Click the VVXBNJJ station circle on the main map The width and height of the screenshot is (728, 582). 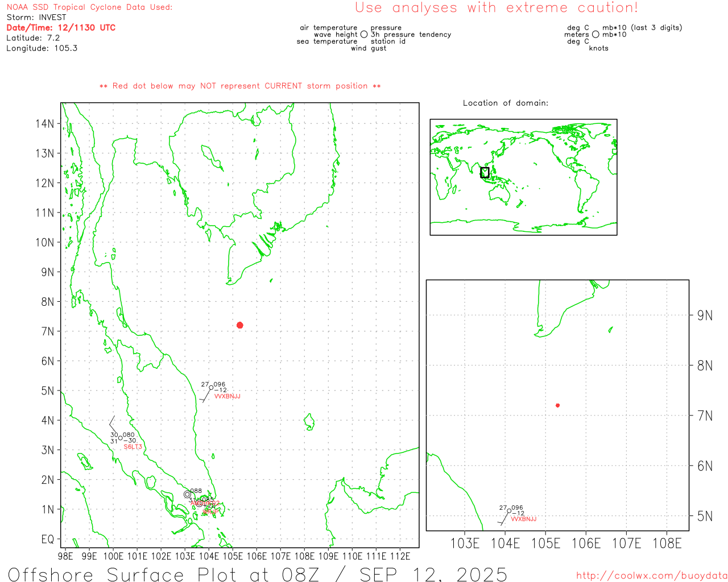[212, 388]
